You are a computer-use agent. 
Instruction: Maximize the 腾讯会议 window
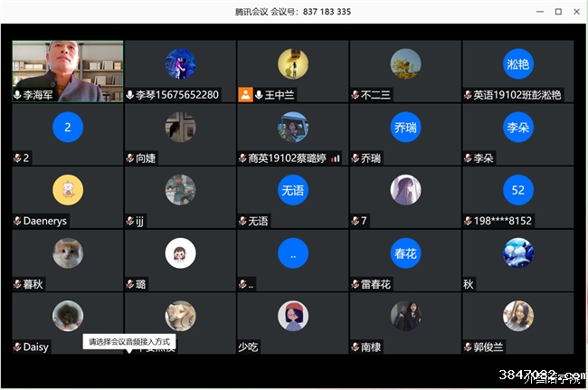point(558,12)
